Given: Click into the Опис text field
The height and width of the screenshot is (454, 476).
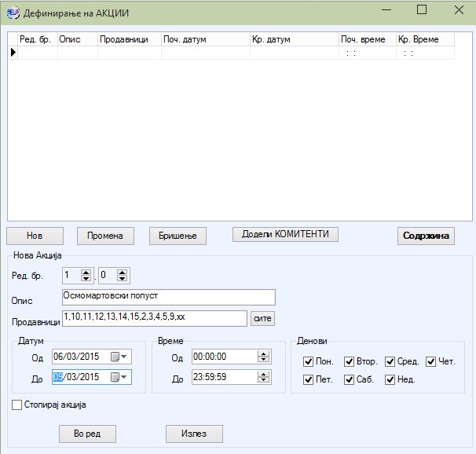Looking at the screenshot, I should pyautogui.click(x=169, y=297).
